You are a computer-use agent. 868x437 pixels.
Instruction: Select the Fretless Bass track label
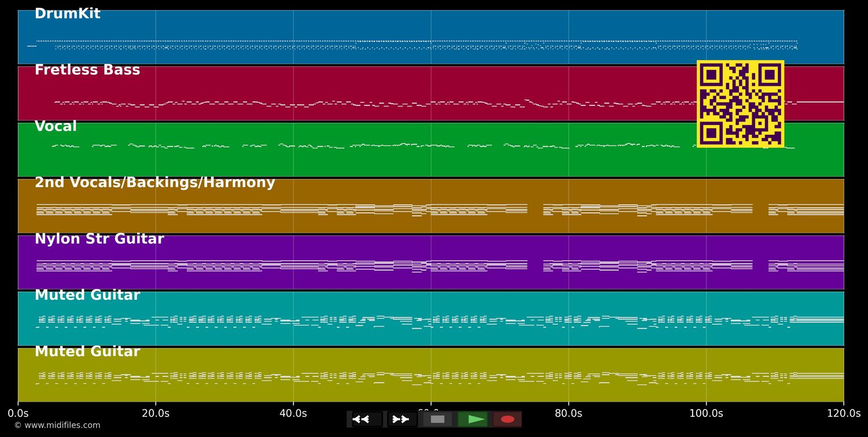click(x=87, y=70)
